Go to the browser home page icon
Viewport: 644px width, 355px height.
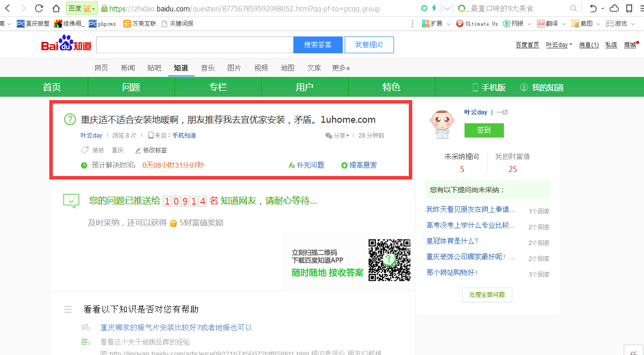pyautogui.click(x=56, y=8)
